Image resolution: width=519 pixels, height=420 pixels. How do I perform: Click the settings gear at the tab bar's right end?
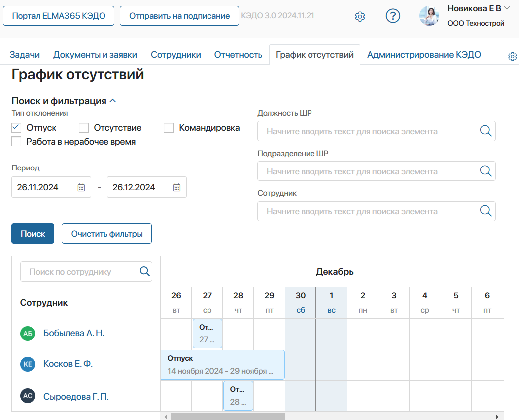(x=513, y=56)
